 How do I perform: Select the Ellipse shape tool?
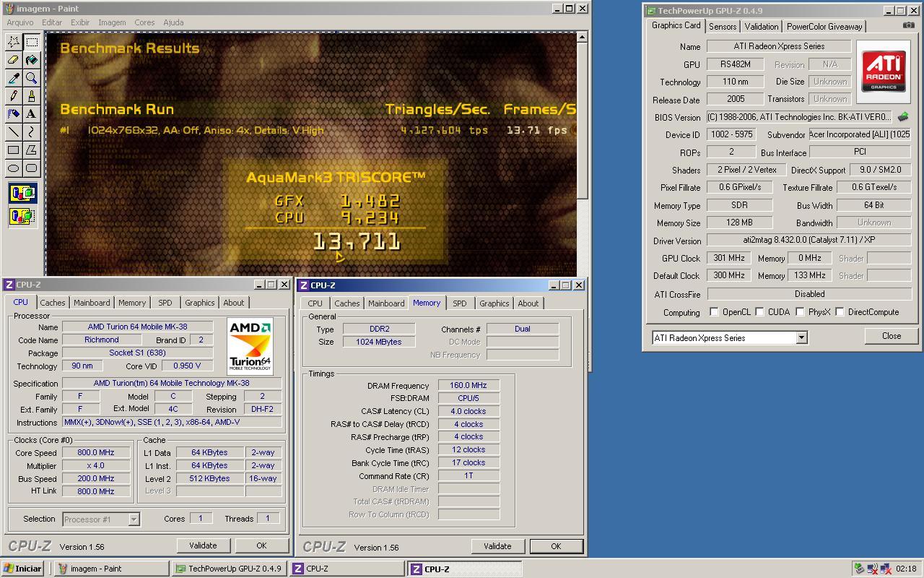[x=14, y=168]
